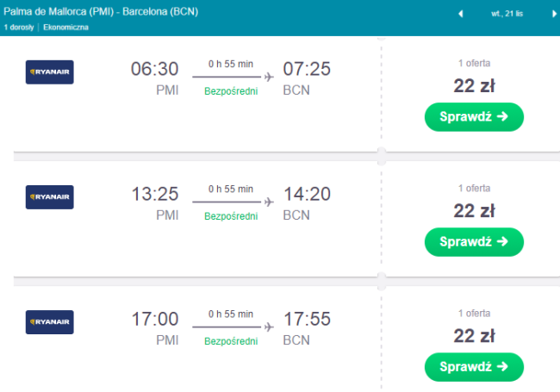The image size is (560, 392).
Task: Click airplane icon on 13:25 flight
Action: pos(269,202)
